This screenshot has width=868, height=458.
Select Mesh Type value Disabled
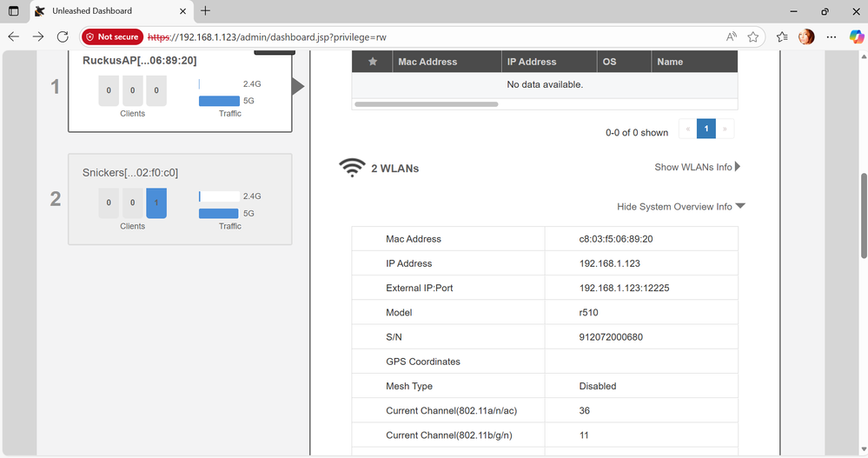(x=597, y=386)
